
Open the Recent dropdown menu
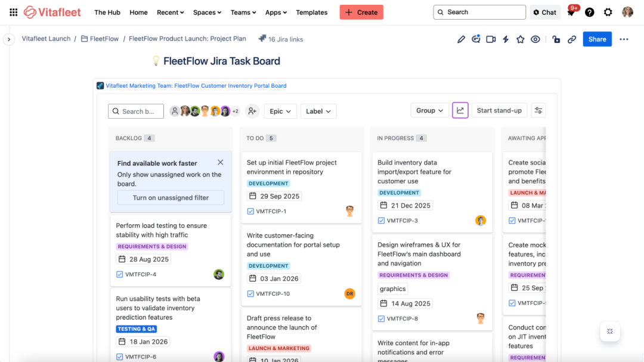171,13
